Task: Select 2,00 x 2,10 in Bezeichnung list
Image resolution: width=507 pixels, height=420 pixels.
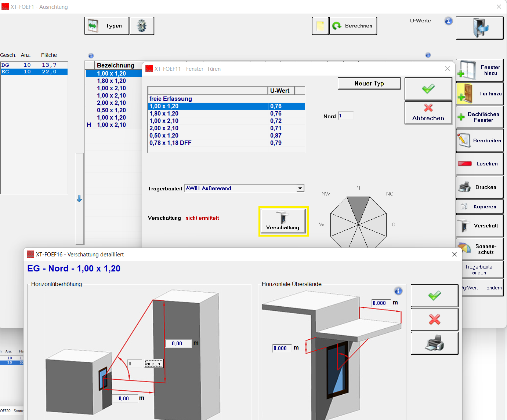Action: click(114, 103)
